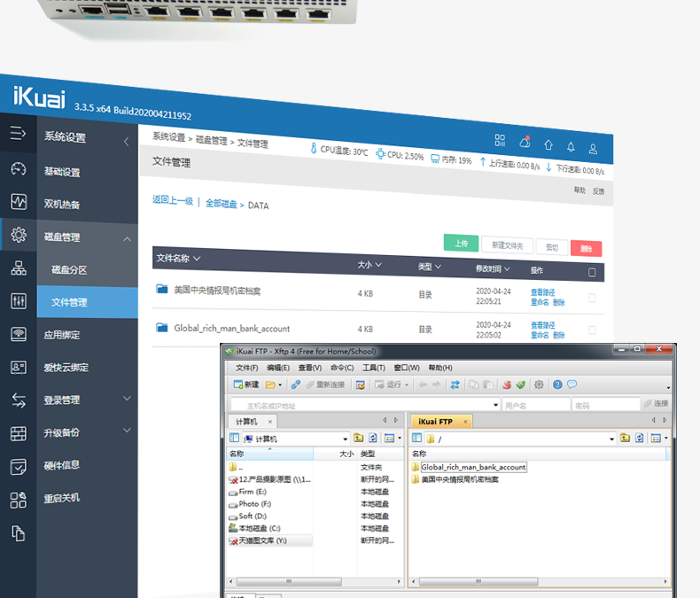Click the Xftp open folder toolbar icon
This screenshot has height=598, width=700.
coord(270,384)
